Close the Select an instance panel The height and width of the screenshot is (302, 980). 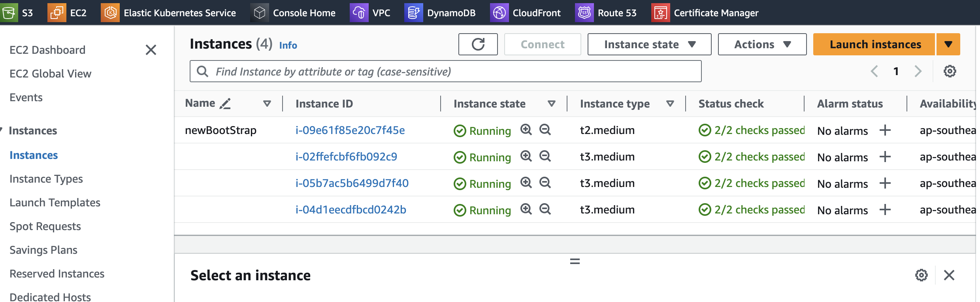point(949,275)
